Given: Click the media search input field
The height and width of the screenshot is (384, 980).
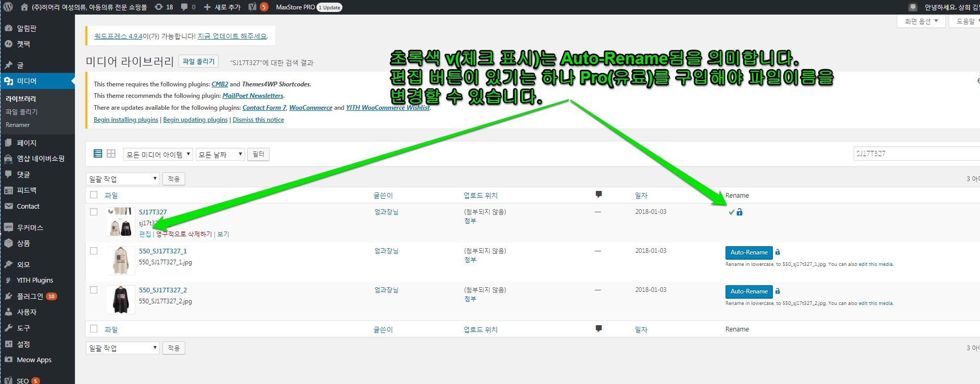Looking at the screenshot, I should click(x=916, y=153).
